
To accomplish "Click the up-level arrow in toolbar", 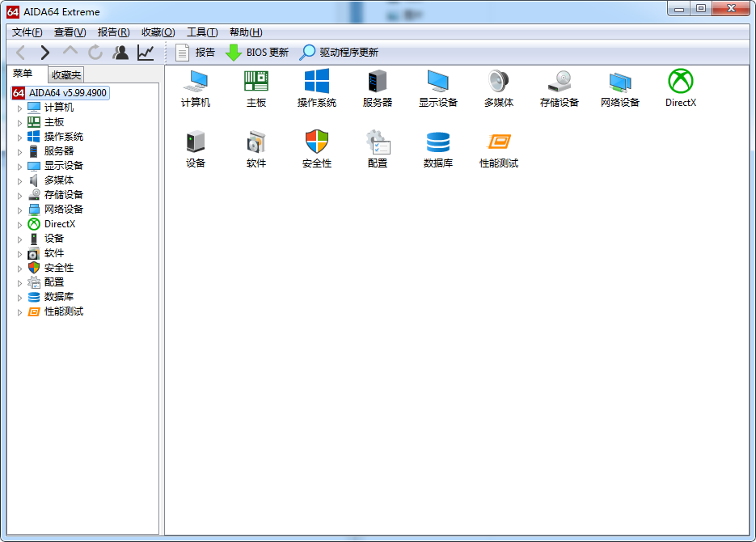I will (70, 51).
